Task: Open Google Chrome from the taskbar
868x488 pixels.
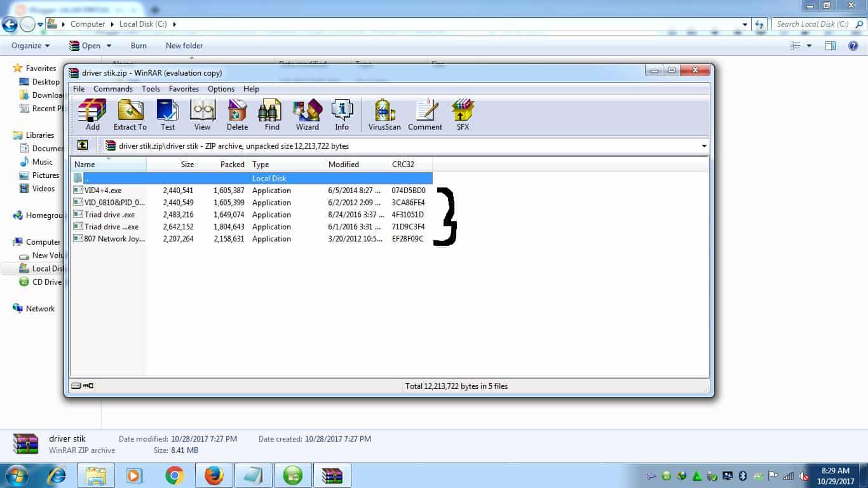Action: pyautogui.click(x=175, y=475)
